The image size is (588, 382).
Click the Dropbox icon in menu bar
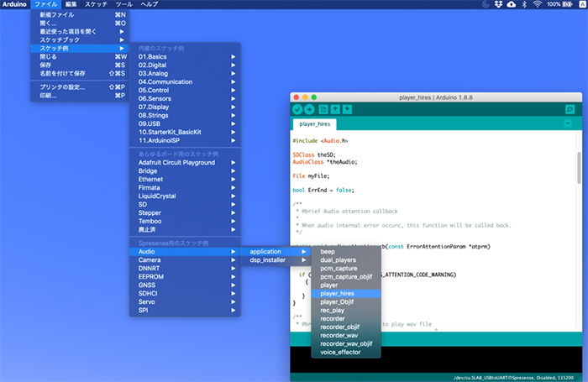(x=498, y=4)
